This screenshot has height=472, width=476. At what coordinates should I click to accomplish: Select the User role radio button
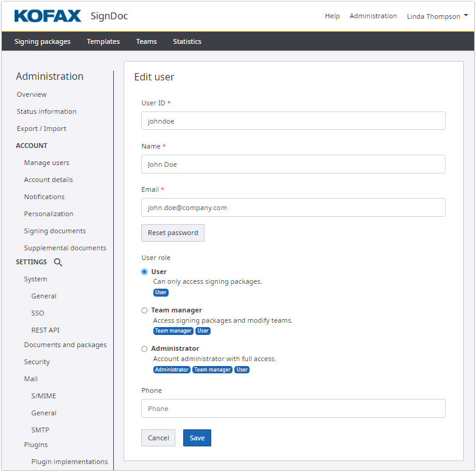point(144,272)
